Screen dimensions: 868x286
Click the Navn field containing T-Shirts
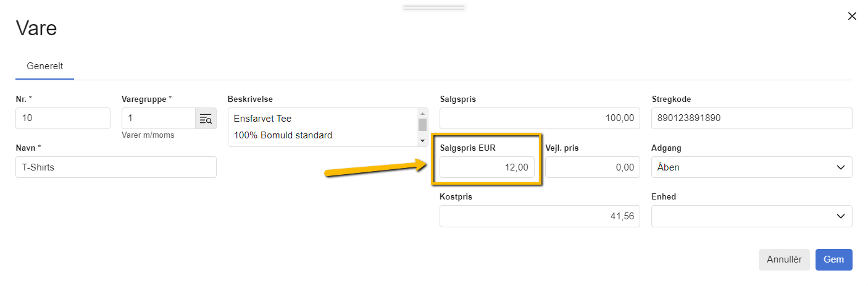[x=115, y=167]
